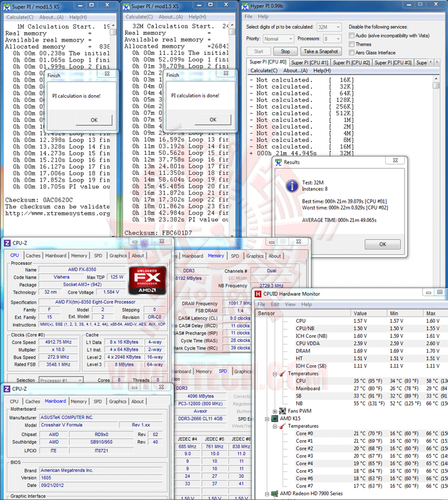The image size is (448, 500).
Task: Open the Hardware Monitor Edit menu
Action: (x=275, y=305)
